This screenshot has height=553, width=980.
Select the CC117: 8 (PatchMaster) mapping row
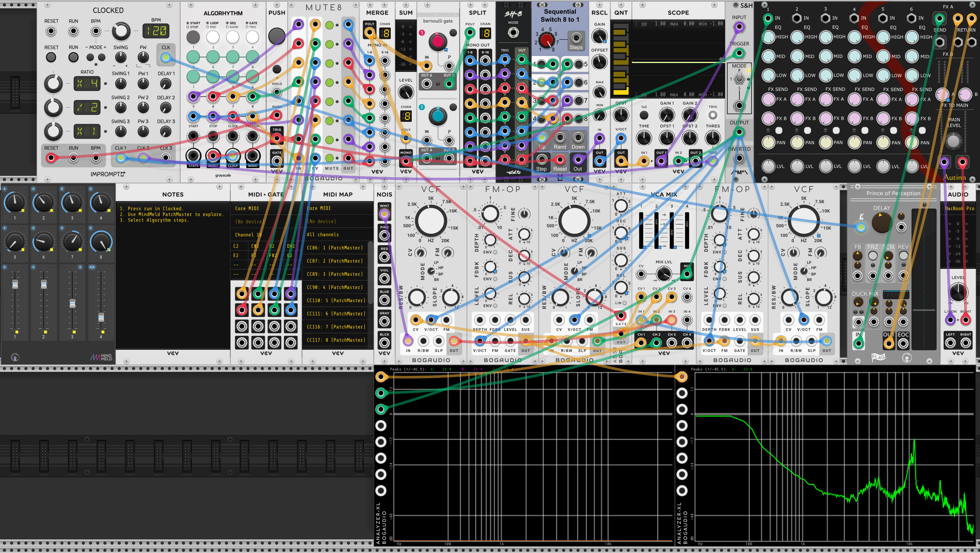point(336,340)
